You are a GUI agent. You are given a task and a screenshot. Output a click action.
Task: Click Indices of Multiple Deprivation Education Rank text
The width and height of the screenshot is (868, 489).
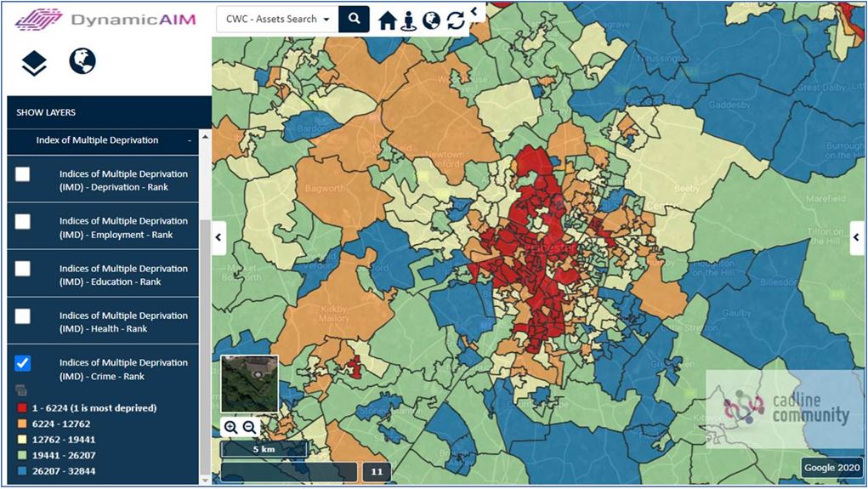click(x=123, y=276)
